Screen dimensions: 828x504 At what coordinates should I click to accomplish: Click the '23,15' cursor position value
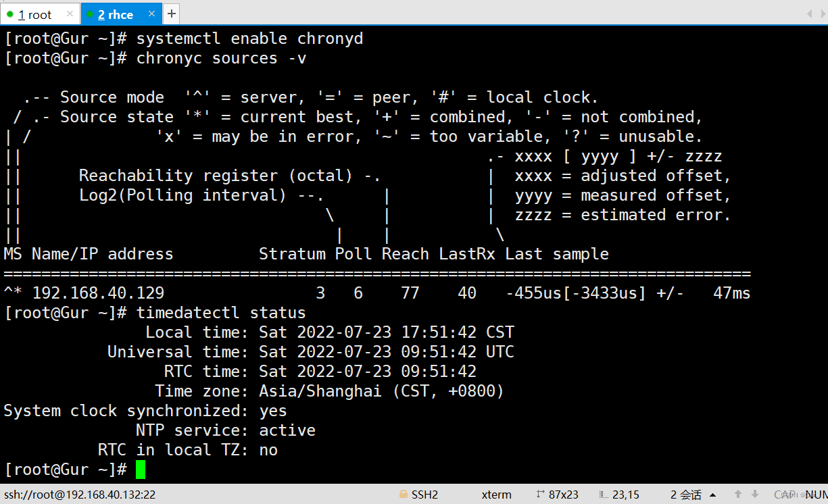click(625, 495)
